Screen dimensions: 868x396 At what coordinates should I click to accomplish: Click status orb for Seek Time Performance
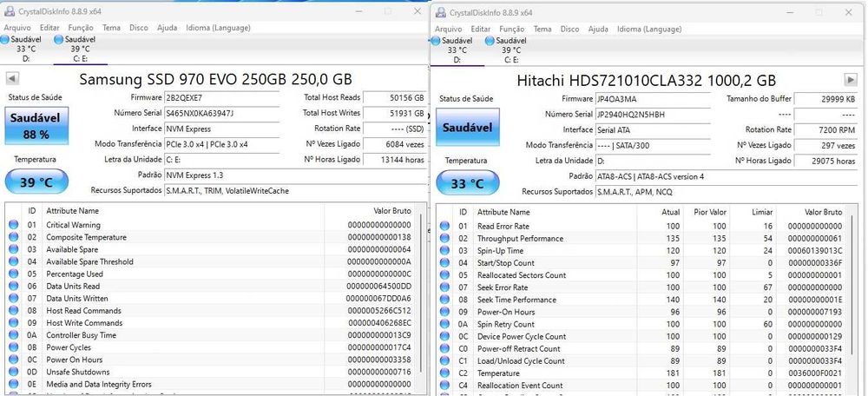(444, 299)
